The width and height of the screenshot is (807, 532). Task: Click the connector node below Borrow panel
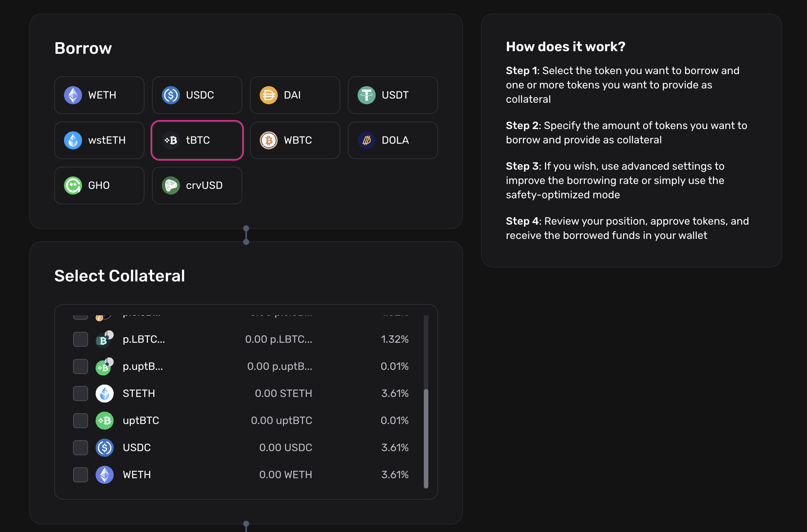click(x=246, y=229)
